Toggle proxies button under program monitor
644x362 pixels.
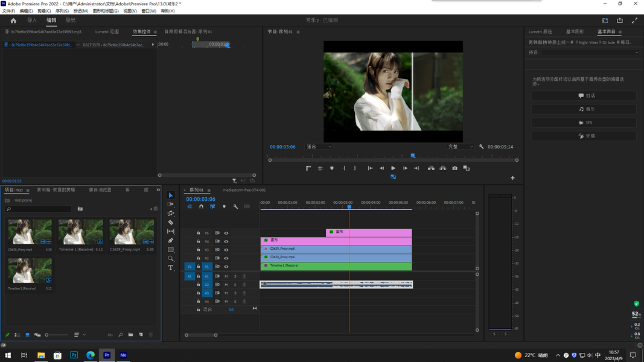[393, 177]
